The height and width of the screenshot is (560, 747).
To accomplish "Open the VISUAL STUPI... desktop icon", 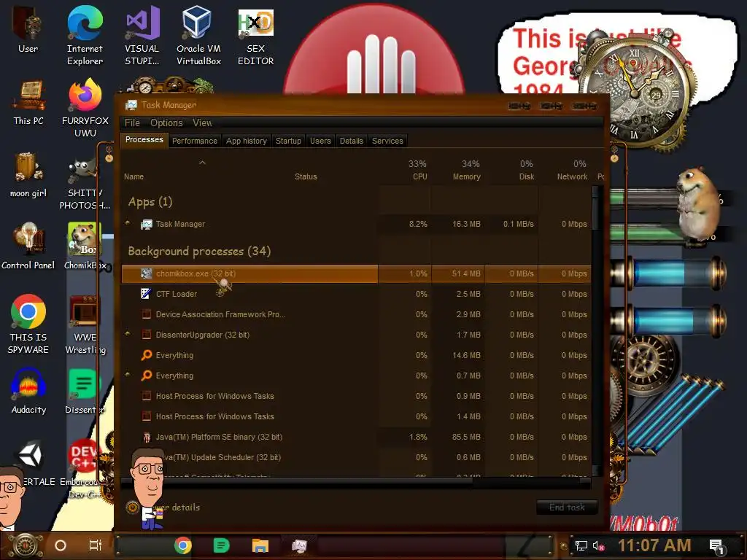I will tap(142, 35).
